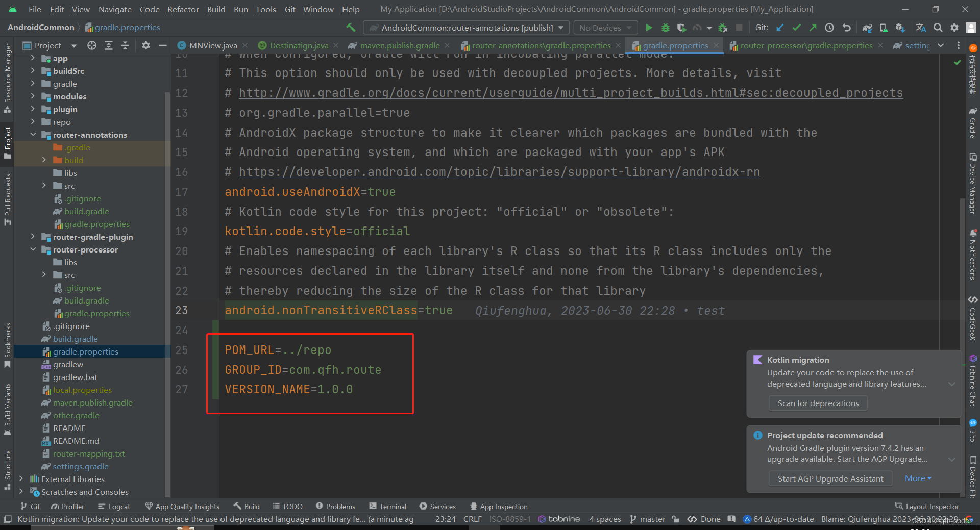Switch to router-processor\gradle.properties tab
This screenshot has width=980, height=530.
coord(806,45)
